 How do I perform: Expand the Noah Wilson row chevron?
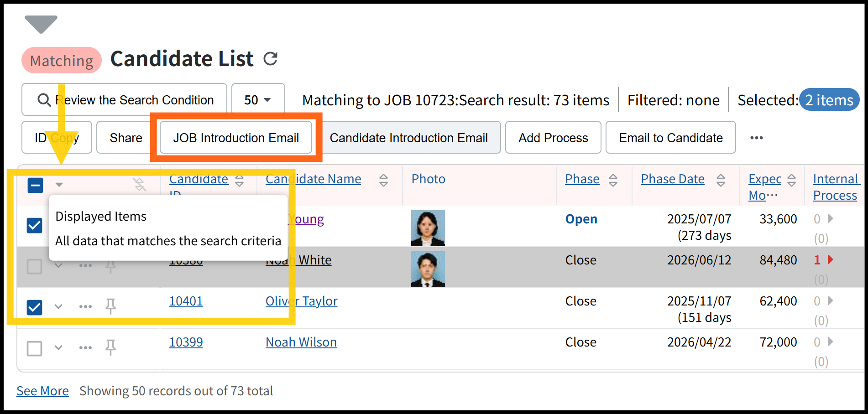58,347
